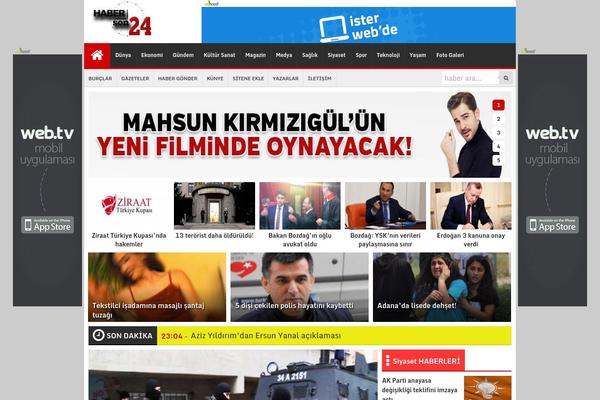The width and height of the screenshot is (600, 400).
Task: Switch headline slider to slide 5
Action: [498, 160]
